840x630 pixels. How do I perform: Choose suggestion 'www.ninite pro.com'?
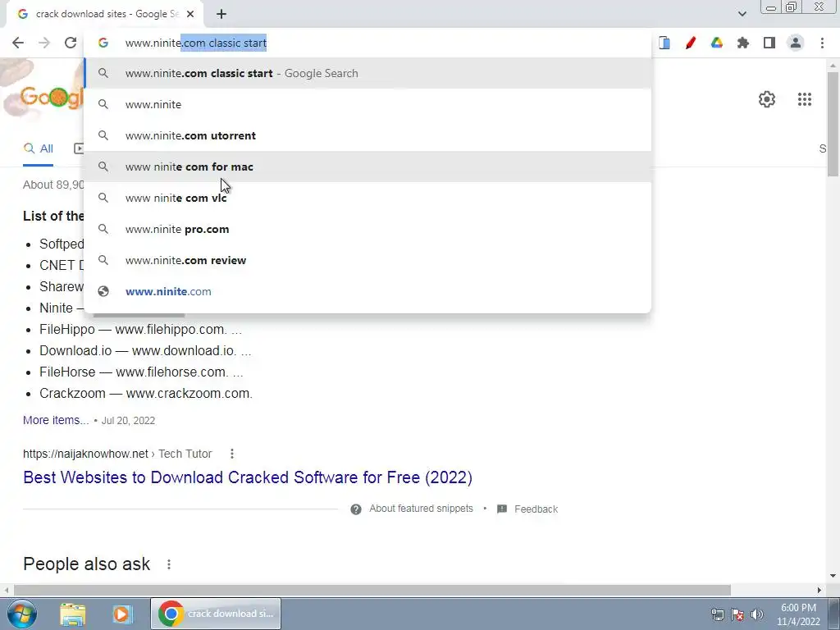point(367,229)
